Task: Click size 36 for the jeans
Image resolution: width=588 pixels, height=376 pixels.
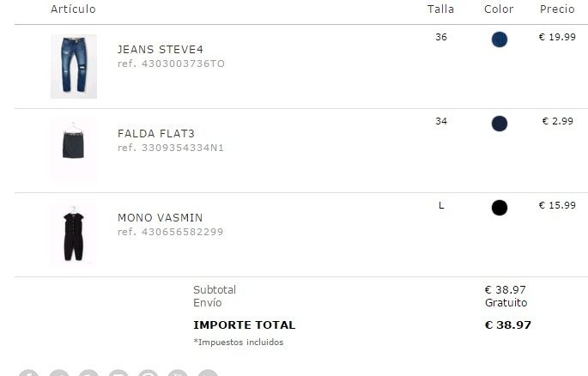Action: click(x=441, y=37)
